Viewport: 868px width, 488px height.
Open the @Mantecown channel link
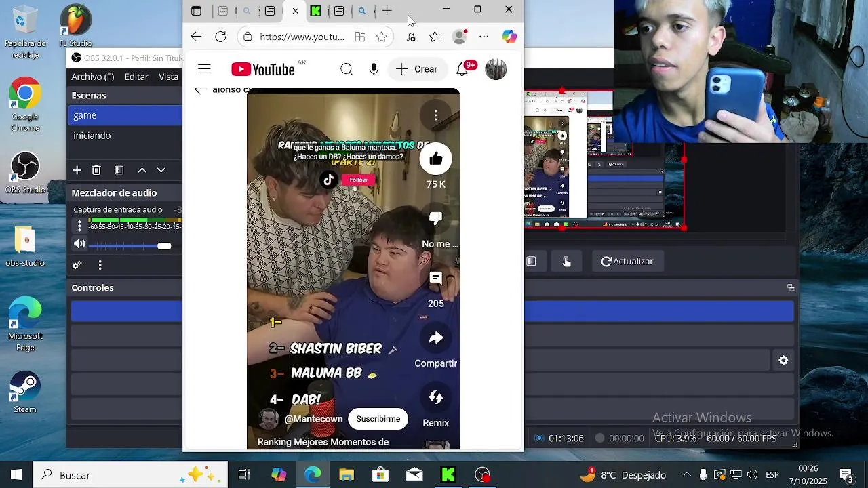click(x=313, y=419)
